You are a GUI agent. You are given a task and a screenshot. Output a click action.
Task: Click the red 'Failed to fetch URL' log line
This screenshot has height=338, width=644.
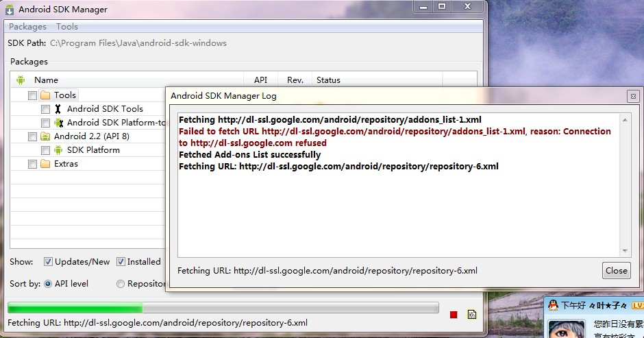[x=395, y=137]
